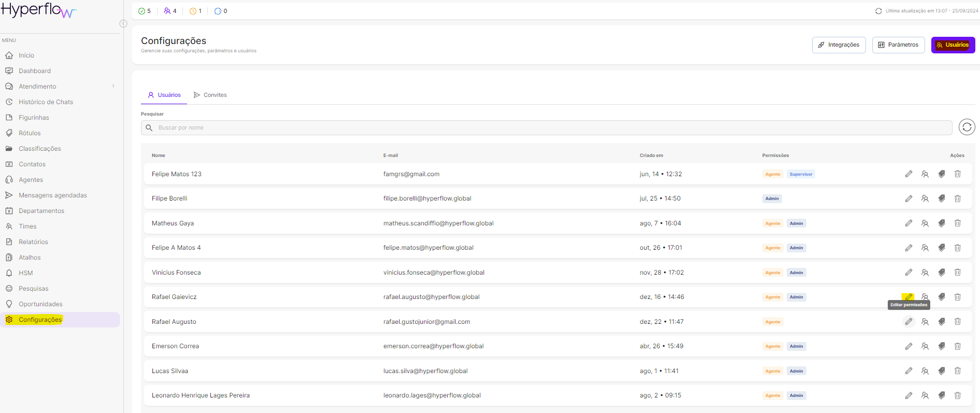Viewport: 980px width, 413px height.
Task: Open the Integrações settings
Action: tap(839, 45)
